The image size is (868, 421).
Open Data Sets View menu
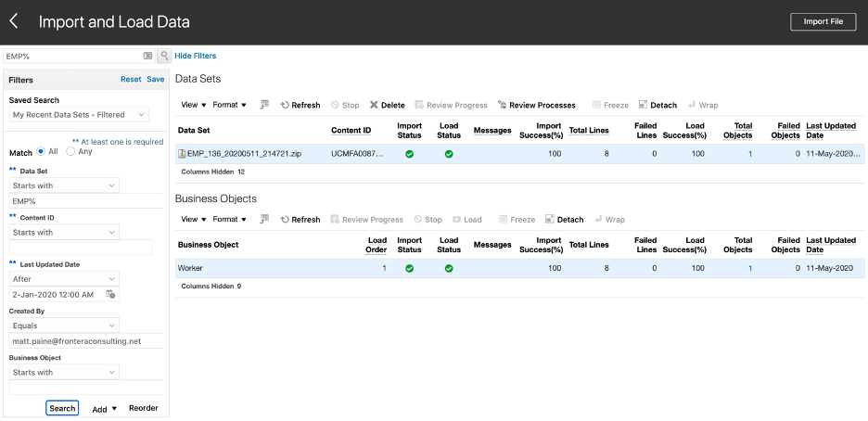[194, 105]
